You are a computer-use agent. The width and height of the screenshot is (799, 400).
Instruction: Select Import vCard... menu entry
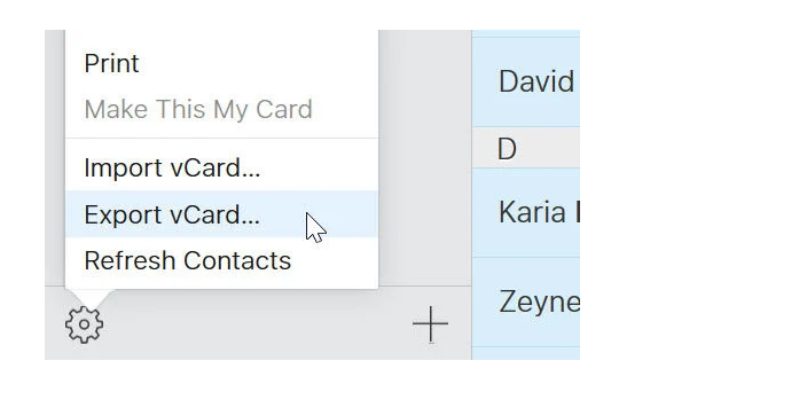(x=222, y=168)
